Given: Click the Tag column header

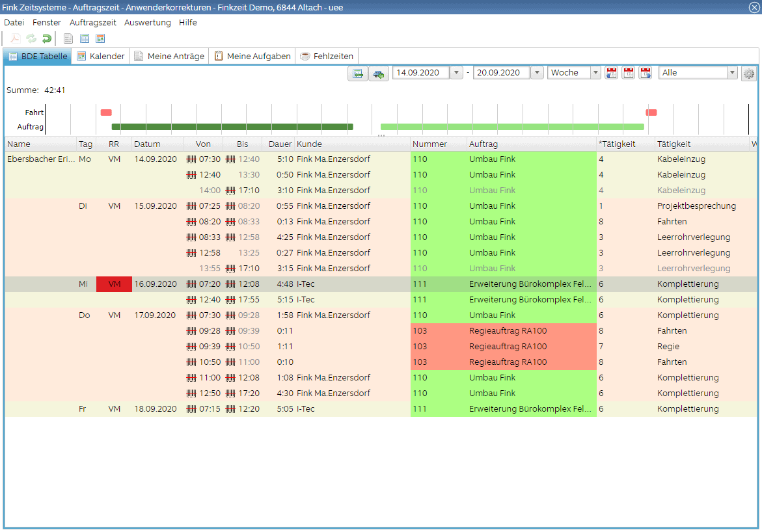Looking at the screenshot, I should [x=85, y=144].
